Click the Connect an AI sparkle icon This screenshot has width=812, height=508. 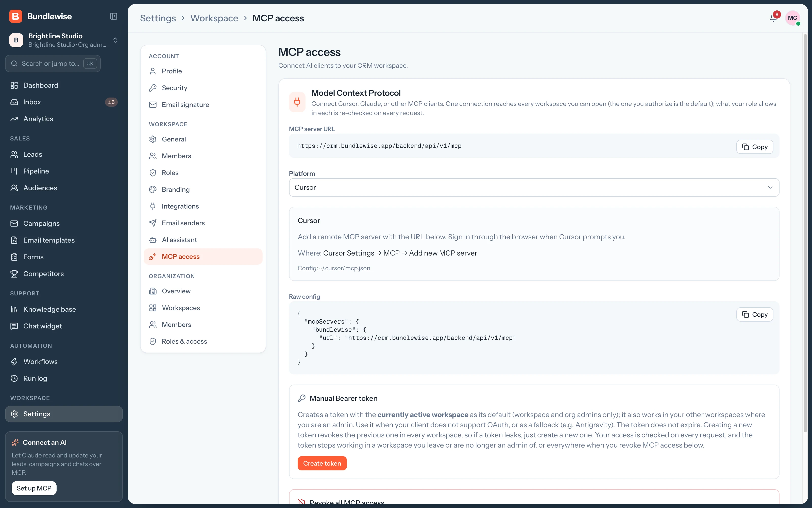pos(15,442)
